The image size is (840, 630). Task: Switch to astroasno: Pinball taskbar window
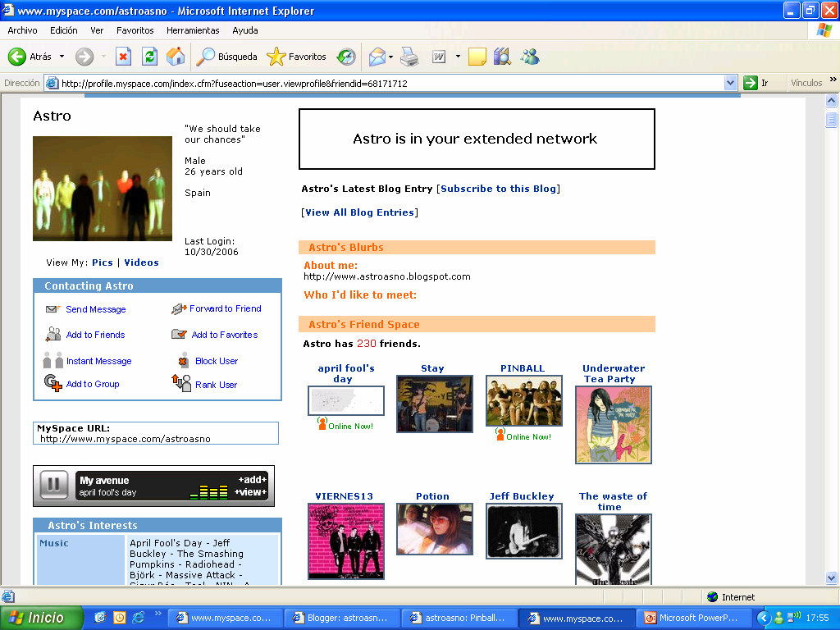point(460,619)
